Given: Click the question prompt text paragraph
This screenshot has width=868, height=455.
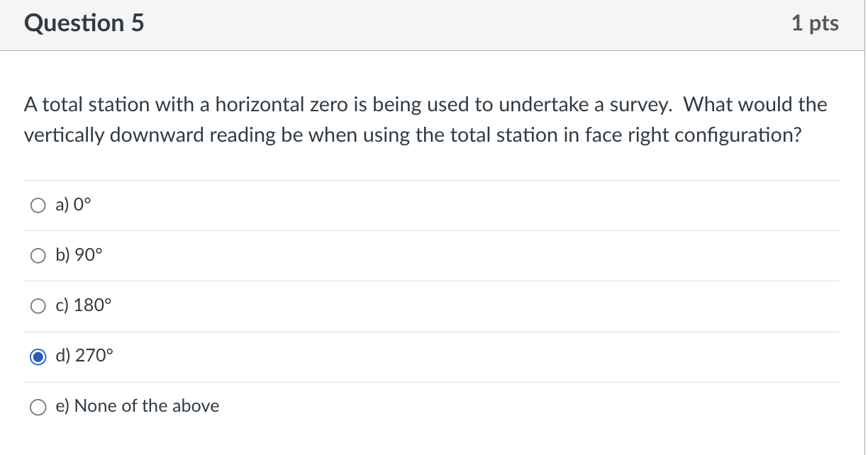Looking at the screenshot, I should point(425,119).
